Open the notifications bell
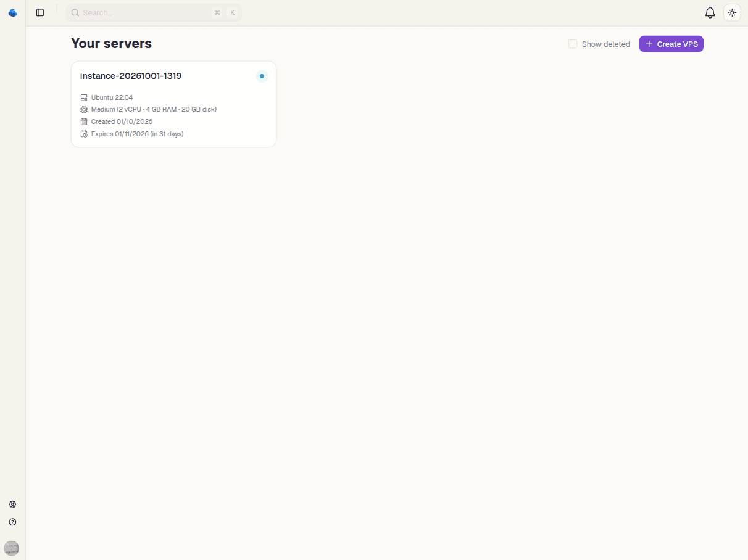The height and width of the screenshot is (560, 748). 710,12
